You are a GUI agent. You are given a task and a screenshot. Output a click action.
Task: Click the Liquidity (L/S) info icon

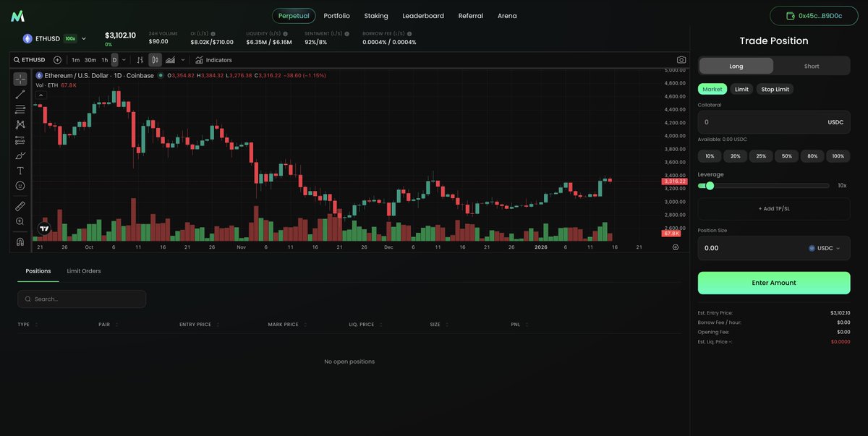click(x=285, y=33)
